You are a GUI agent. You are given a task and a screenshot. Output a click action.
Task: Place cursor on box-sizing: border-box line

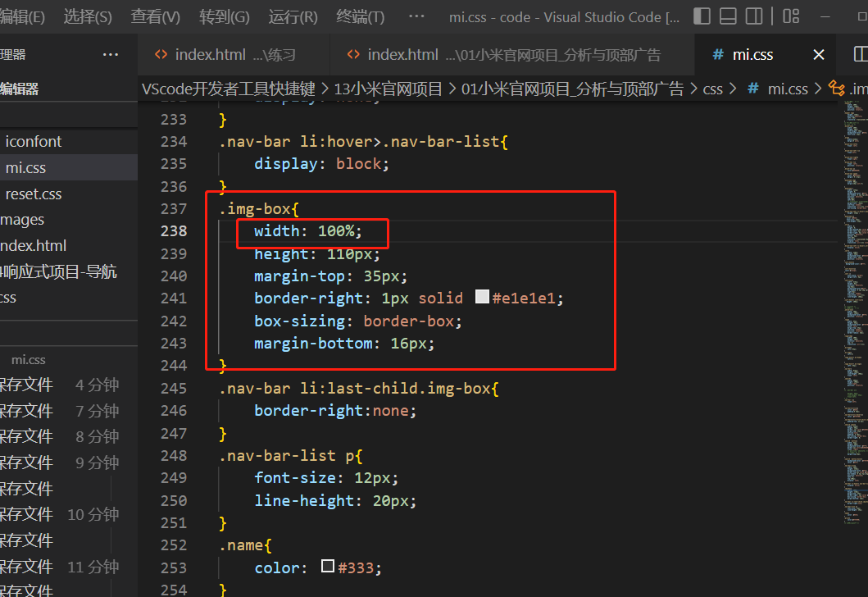357,321
